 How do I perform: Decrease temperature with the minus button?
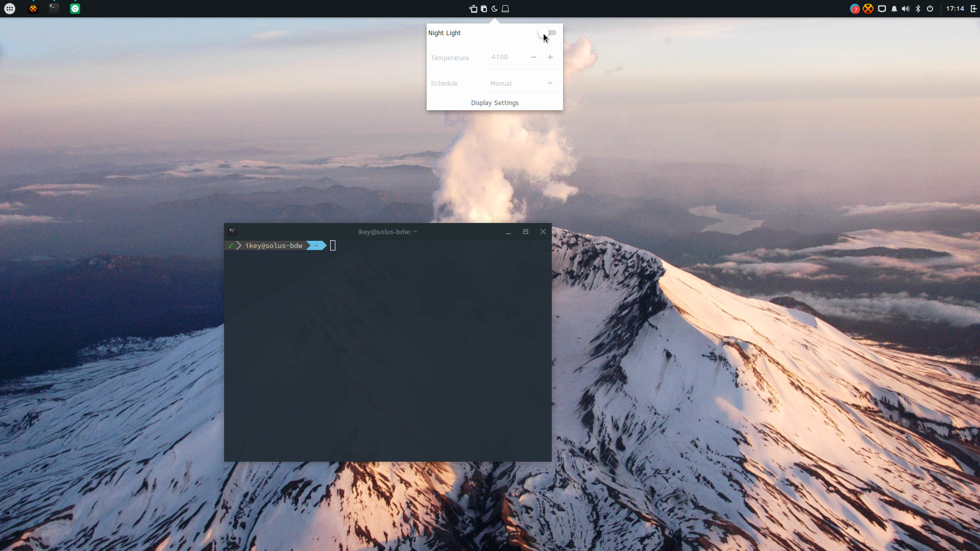(534, 57)
